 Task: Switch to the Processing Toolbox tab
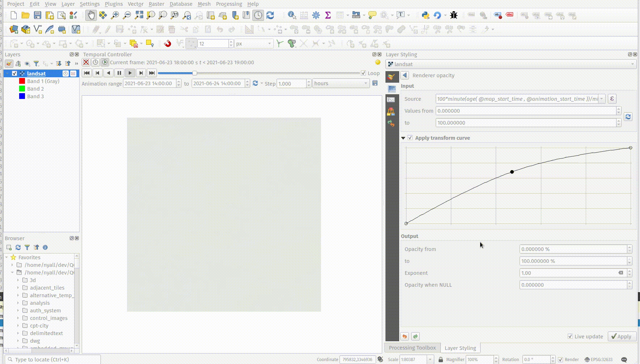coord(412,348)
